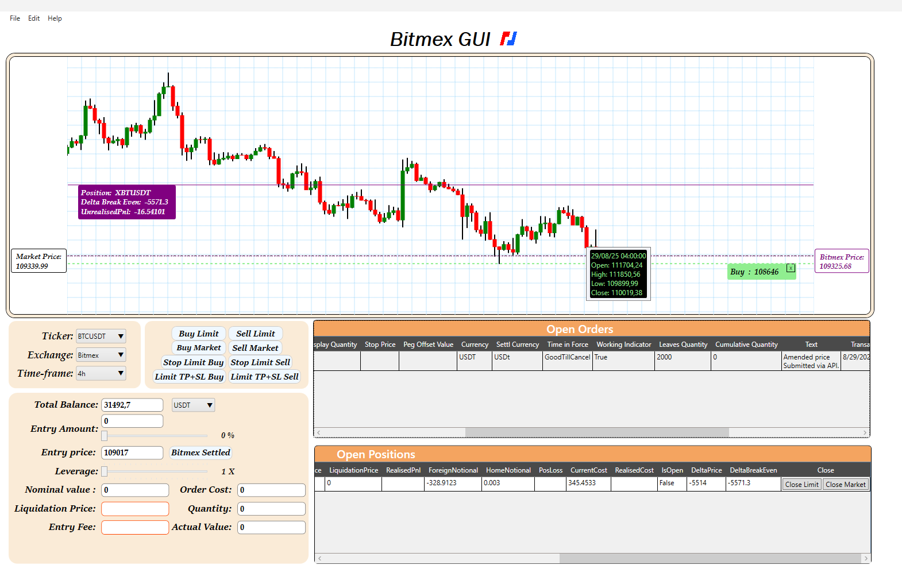Viewport: 902px width, 588px height.
Task: Expand the Exchange dropdown showing Bitmex
Action: [x=101, y=355]
